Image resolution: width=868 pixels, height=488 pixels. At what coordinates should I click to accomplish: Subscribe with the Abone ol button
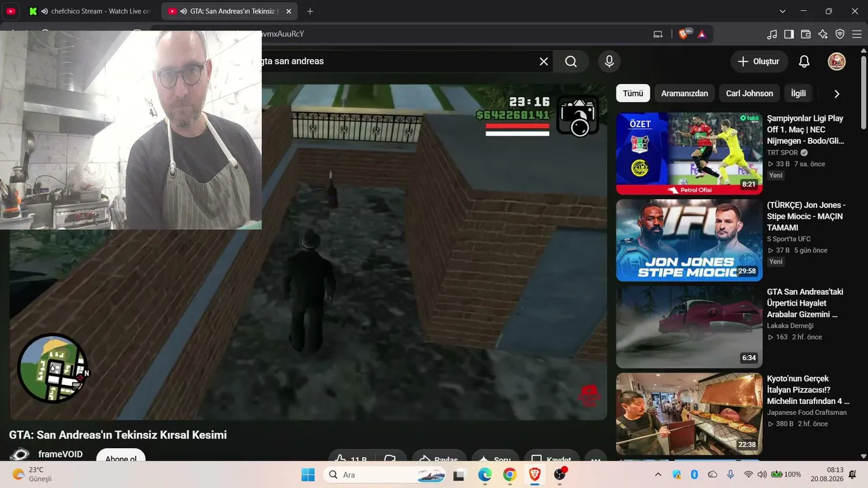[x=121, y=455]
